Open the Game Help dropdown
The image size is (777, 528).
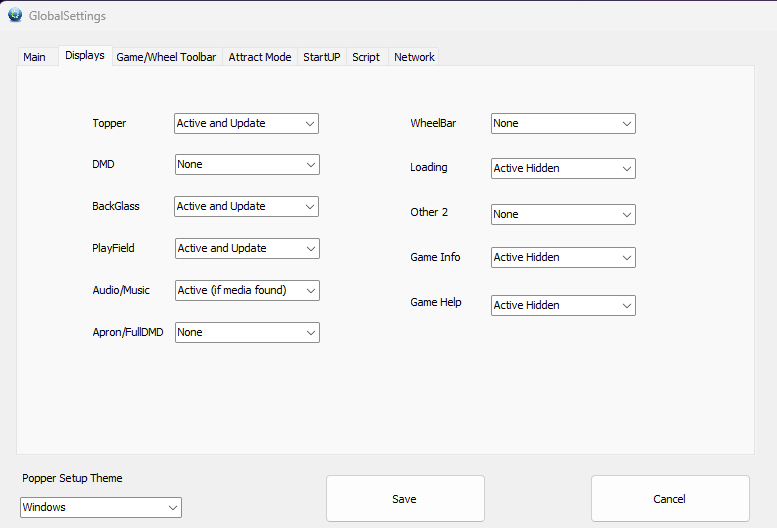(x=563, y=306)
